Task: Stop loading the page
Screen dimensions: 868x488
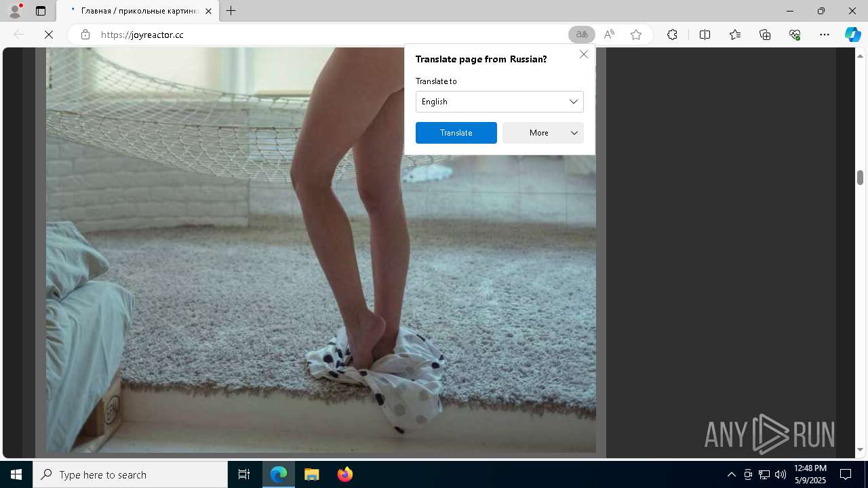Action: tap(49, 35)
